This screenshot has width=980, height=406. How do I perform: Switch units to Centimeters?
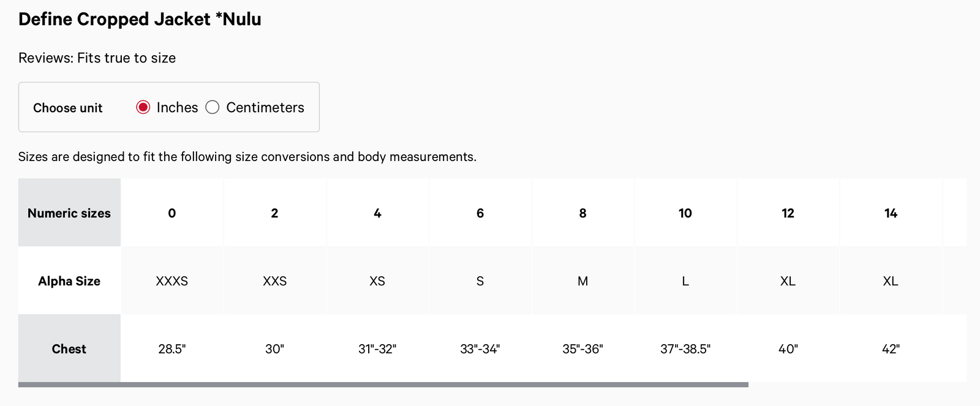point(213,108)
